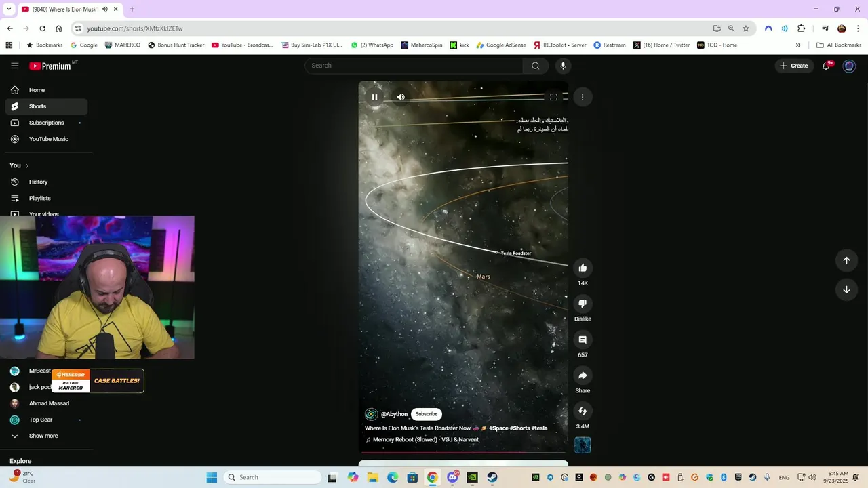Viewport: 868px width, 488px height.
Task: Open the kick bookmark
Action: pyautogui.click(x=460, y=45)
